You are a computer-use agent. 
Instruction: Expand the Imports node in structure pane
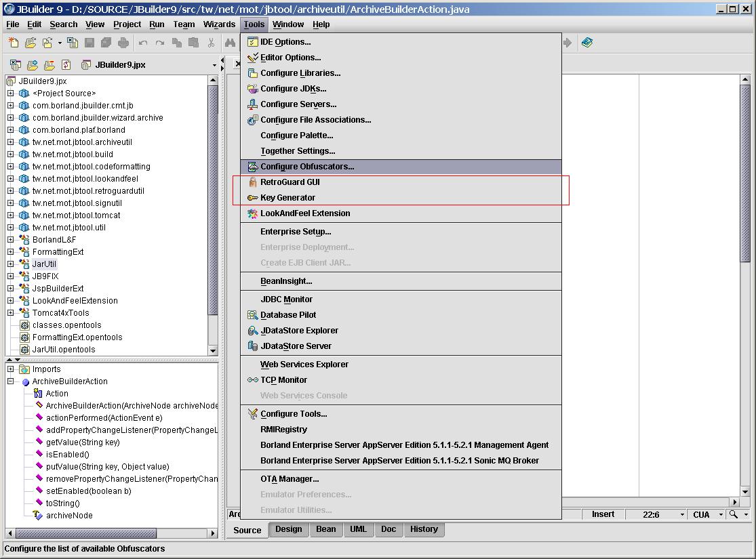[11, 369]
